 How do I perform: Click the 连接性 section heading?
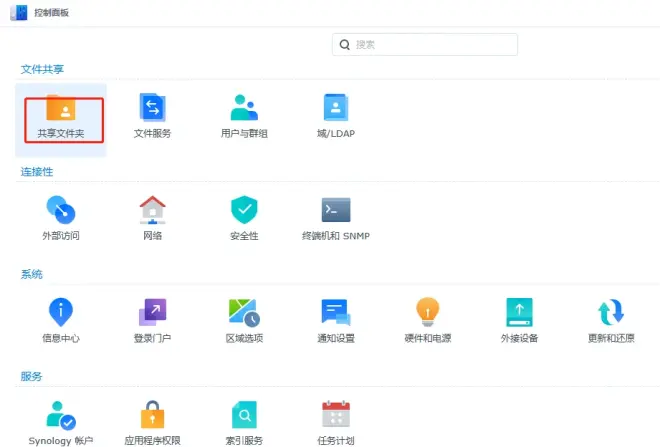coord(37,172)
